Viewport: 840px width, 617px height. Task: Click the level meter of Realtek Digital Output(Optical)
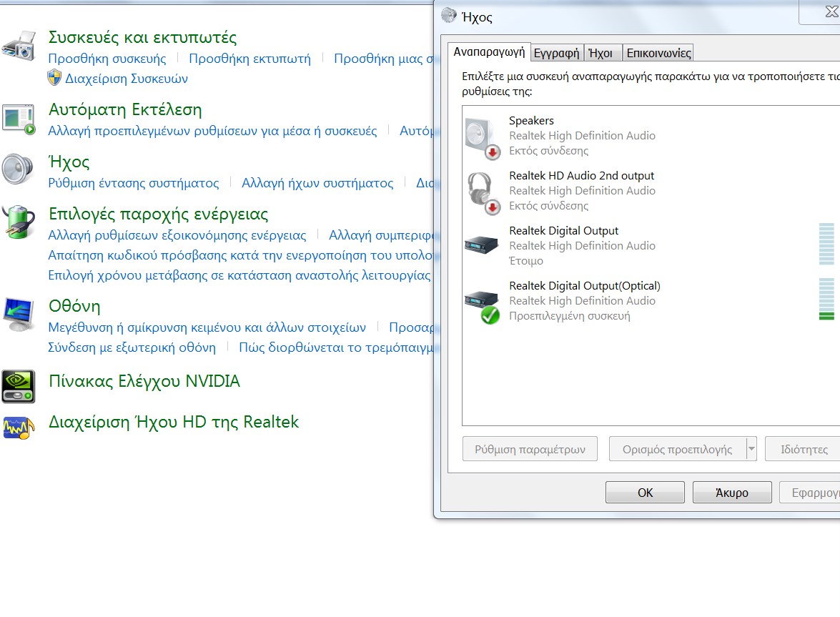826,299
